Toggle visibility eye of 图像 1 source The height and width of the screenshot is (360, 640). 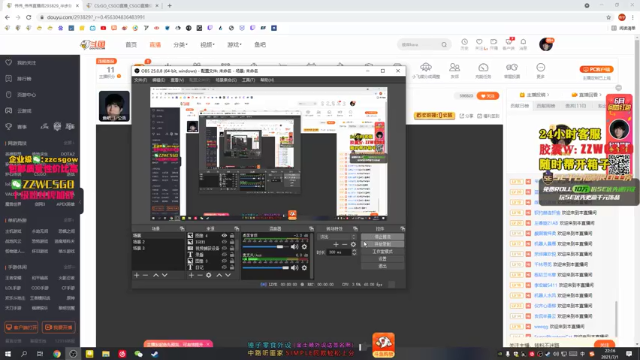(x=224, y=261)
